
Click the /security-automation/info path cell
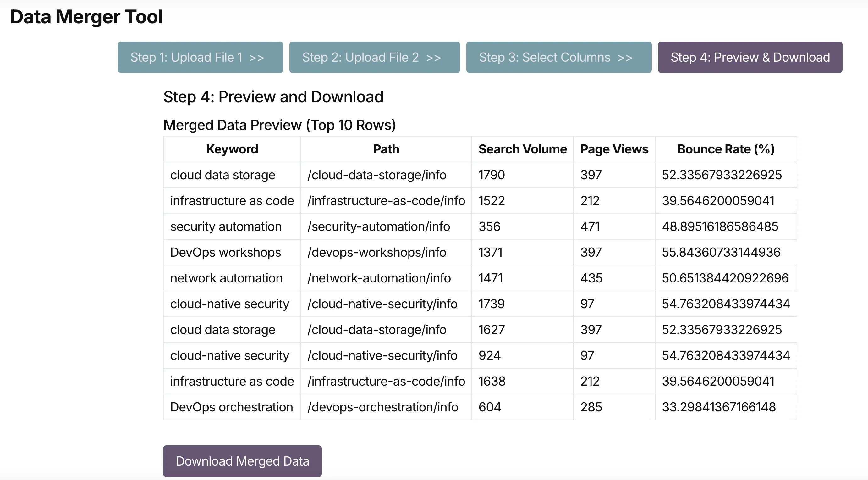[x=386, y=227]
